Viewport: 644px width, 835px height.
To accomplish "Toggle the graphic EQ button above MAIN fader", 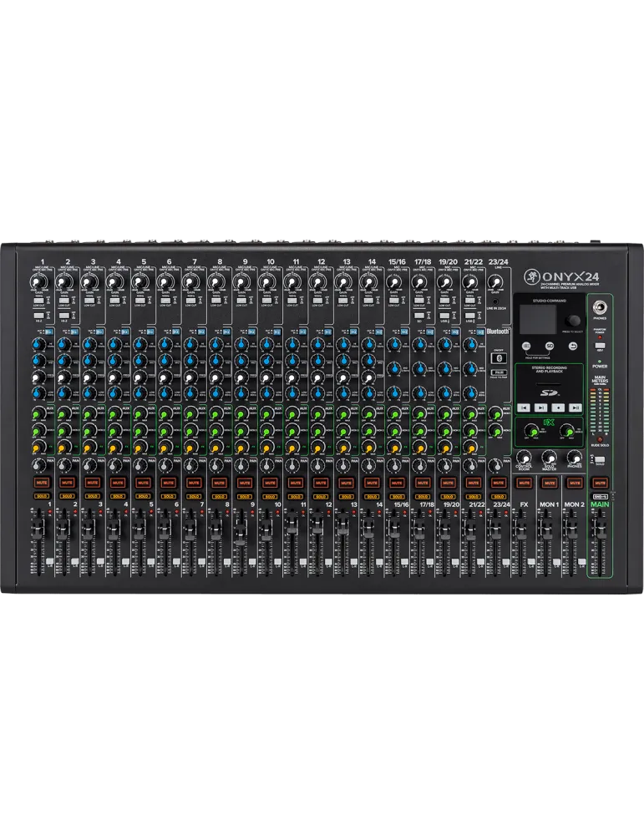I will (600, 498).
